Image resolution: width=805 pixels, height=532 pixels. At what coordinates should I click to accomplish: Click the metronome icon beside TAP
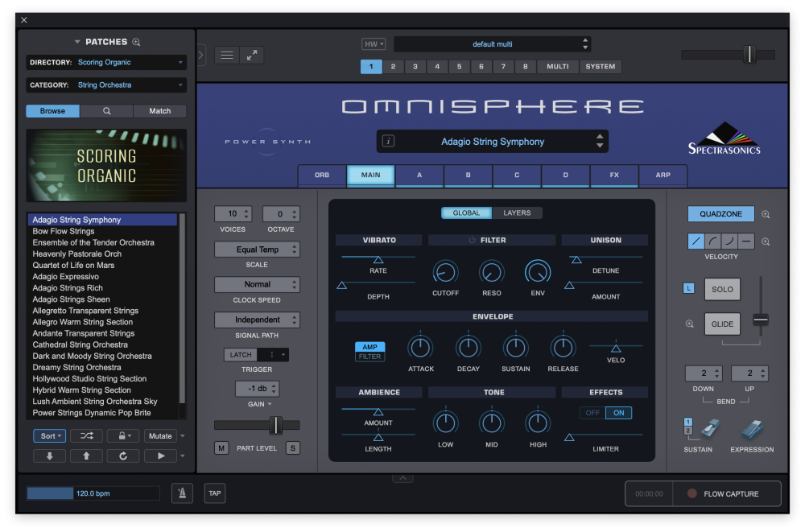182,493
